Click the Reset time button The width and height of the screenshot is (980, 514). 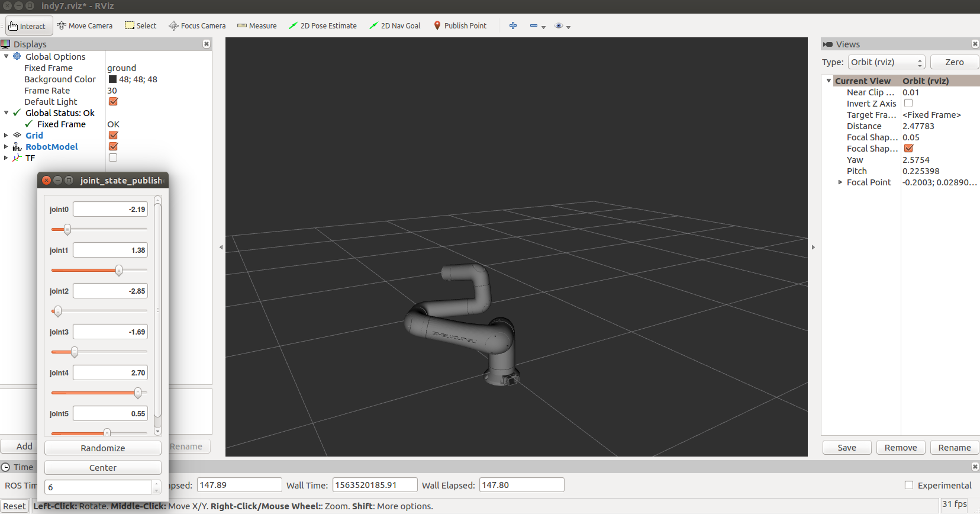pos(14,506)
